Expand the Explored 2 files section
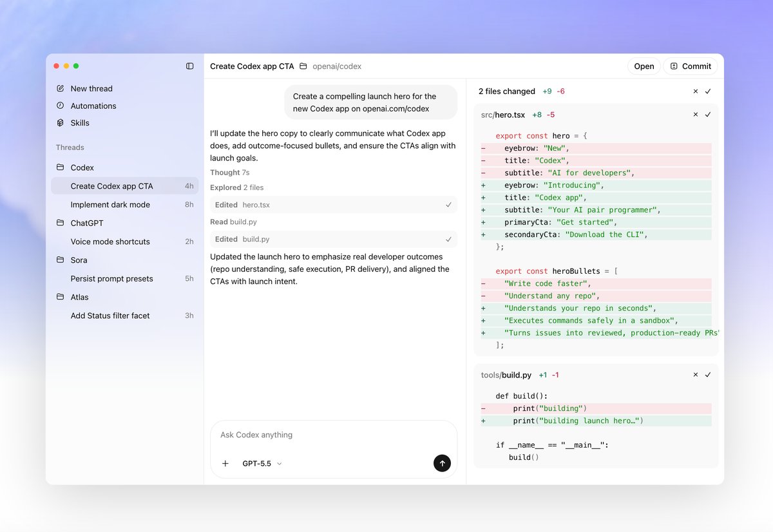This screenshot has height=532, width=773. 236,187
